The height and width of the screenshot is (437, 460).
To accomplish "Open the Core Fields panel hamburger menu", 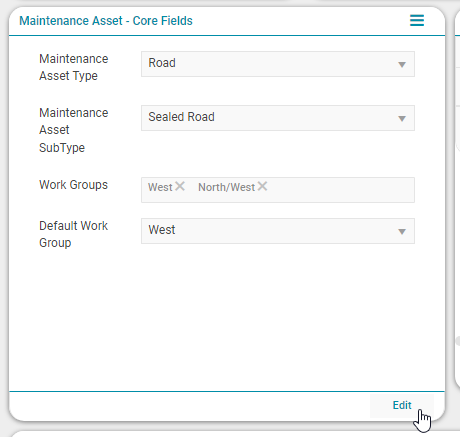I will (417, 20).
